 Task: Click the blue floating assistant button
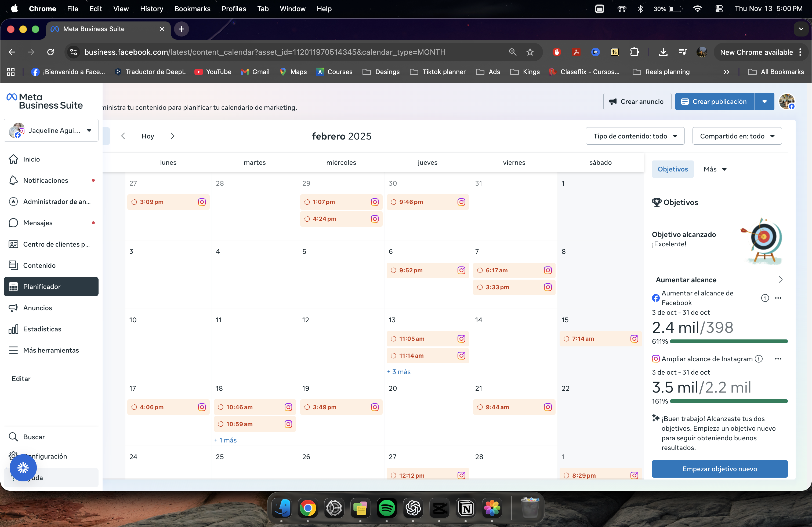point(23,468)
